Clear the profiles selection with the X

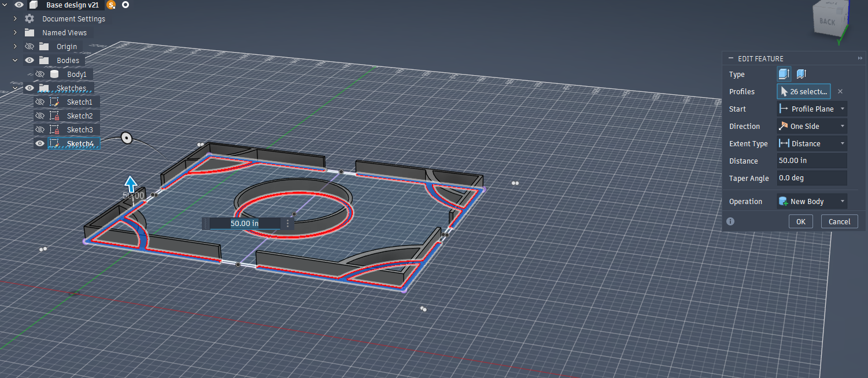click(x=840, y=91)
